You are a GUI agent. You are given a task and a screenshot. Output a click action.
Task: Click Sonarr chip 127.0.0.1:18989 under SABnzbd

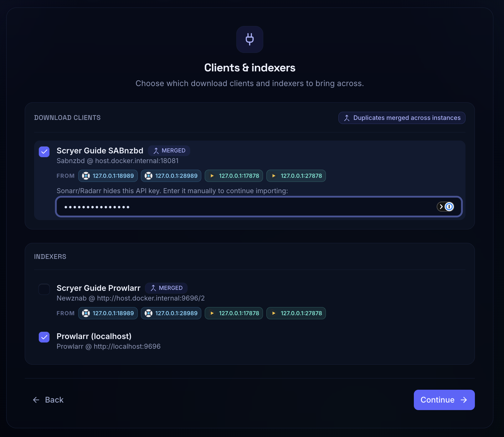108,176
